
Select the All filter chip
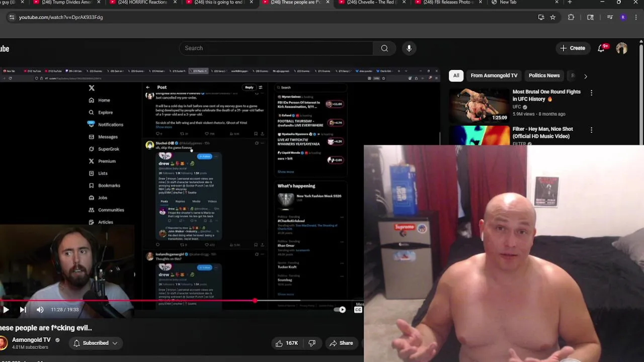[456, 75]
